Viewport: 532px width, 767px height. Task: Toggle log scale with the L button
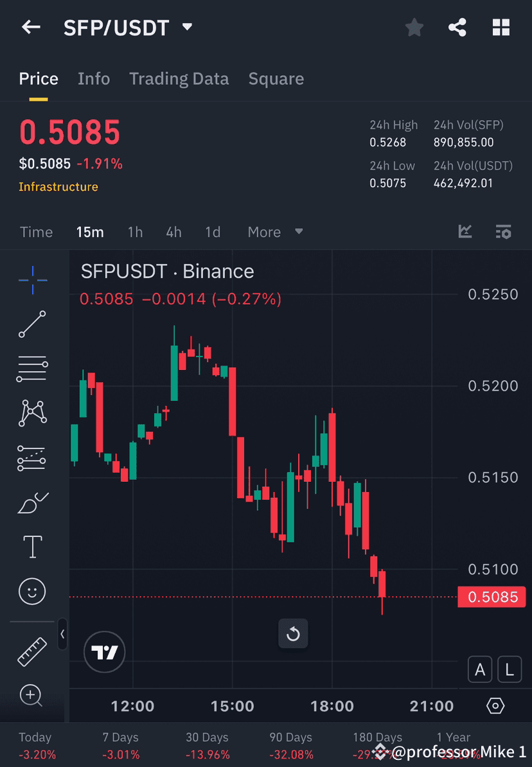click(x=509, y=669)
